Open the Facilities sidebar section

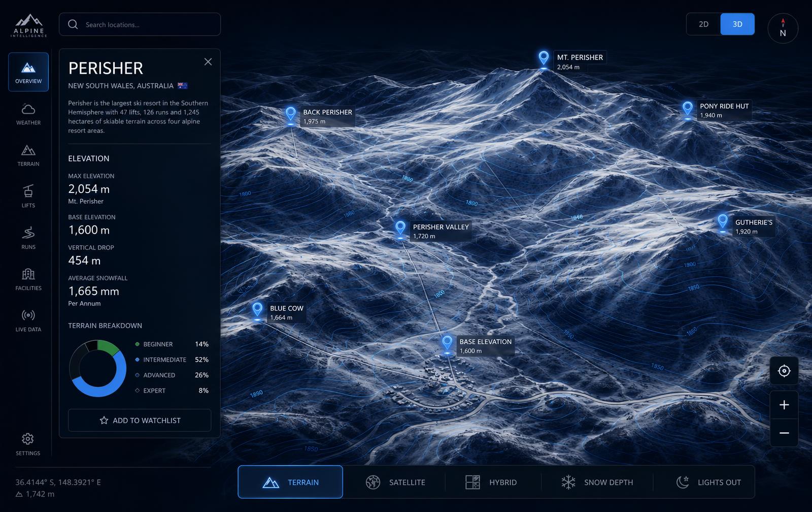click(28, 279)
